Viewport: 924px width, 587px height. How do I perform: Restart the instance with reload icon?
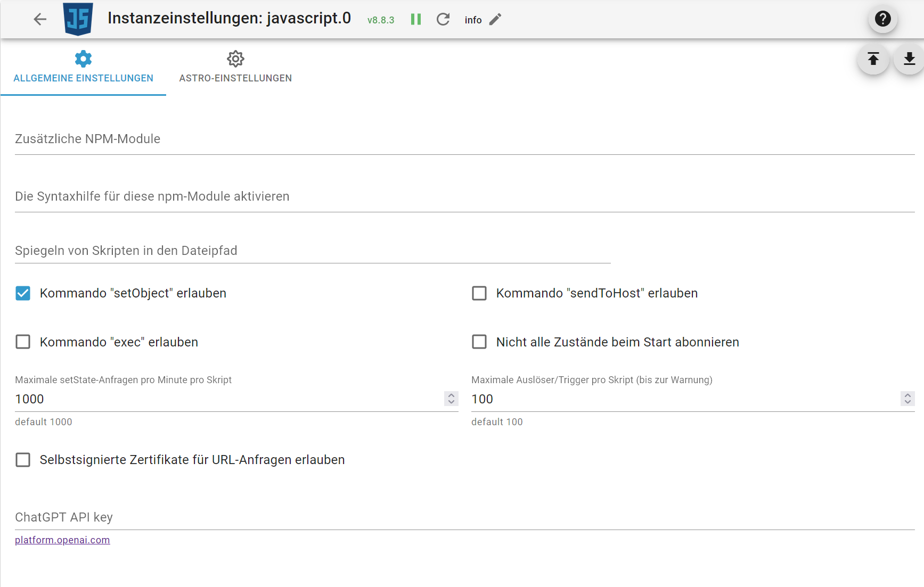coord(443,20)
